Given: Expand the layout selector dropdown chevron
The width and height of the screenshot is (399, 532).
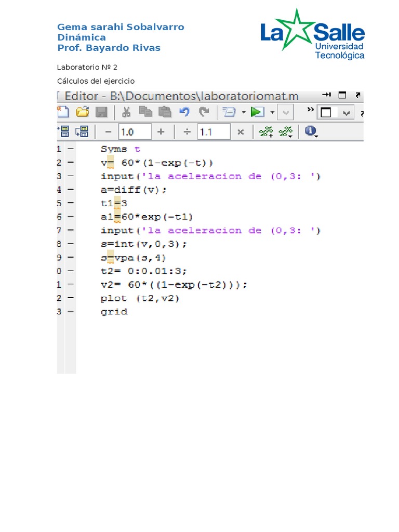Looking at the screenshot, I should [x=346, y=113].
